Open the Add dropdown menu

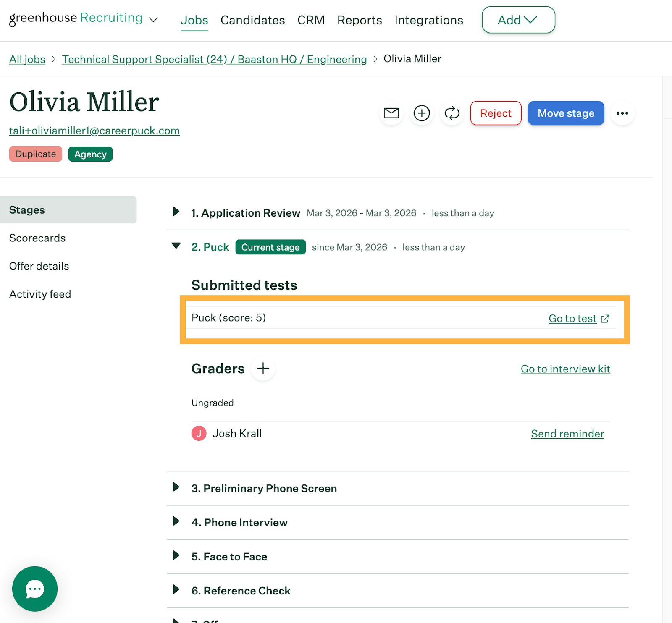click(x=518, y=20)
